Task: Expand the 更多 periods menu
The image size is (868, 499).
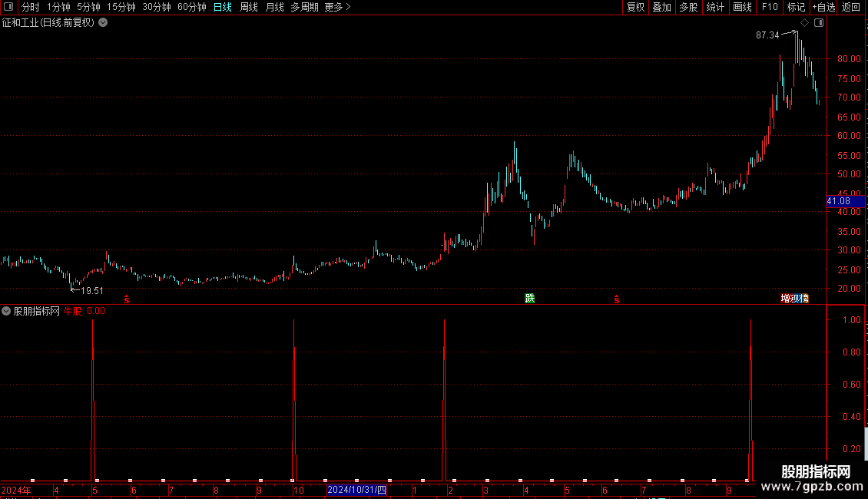Action: (x=337, y=7)
